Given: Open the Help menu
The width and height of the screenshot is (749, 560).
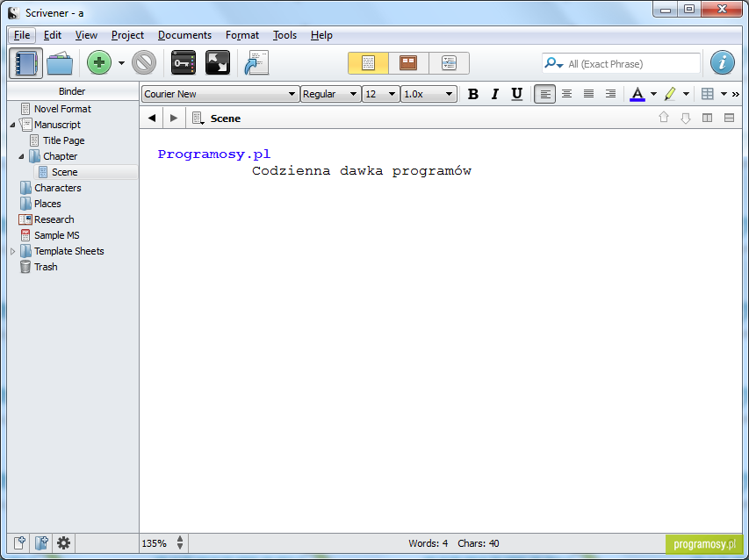Looking at the screenshot, I should [321, 35].
